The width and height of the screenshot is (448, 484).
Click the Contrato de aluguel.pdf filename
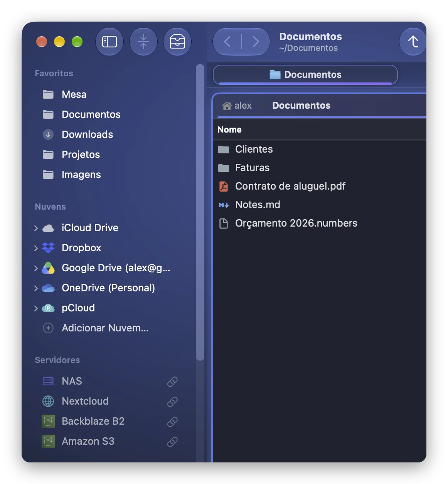[290, 186]
